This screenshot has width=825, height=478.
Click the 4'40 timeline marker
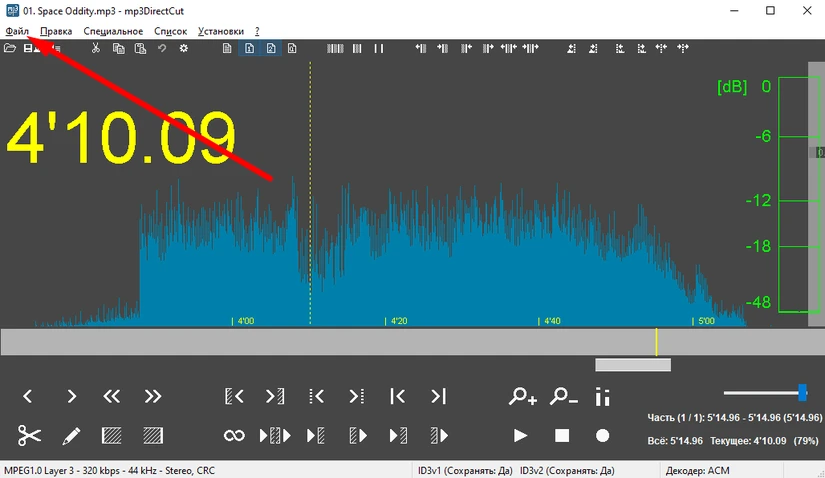pyautogui.click(x=549, y=321)
